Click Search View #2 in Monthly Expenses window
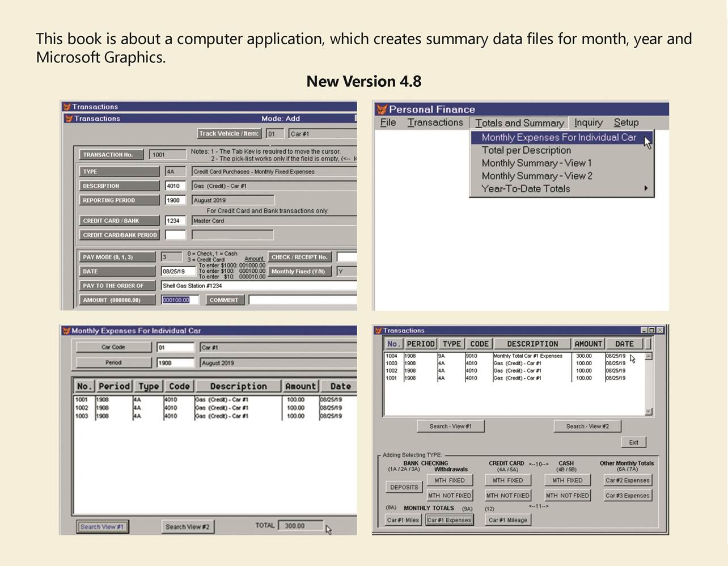Viewport: 728px width, 566px height. coord(187,527)
